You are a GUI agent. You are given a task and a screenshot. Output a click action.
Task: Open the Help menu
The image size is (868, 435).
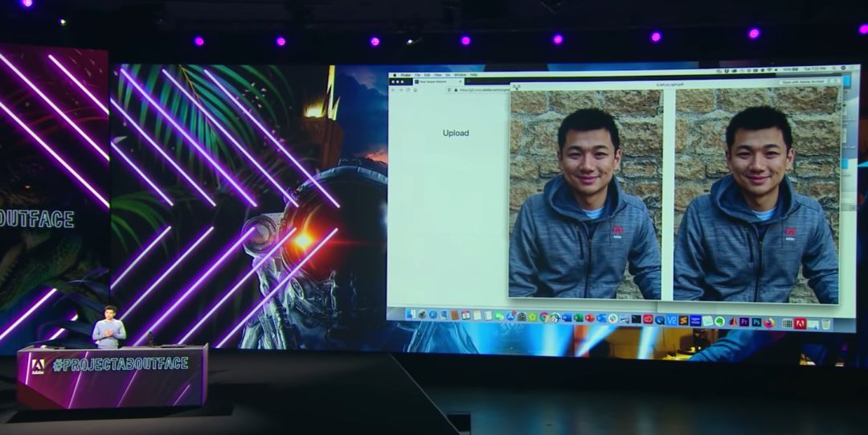coord(474,75)
